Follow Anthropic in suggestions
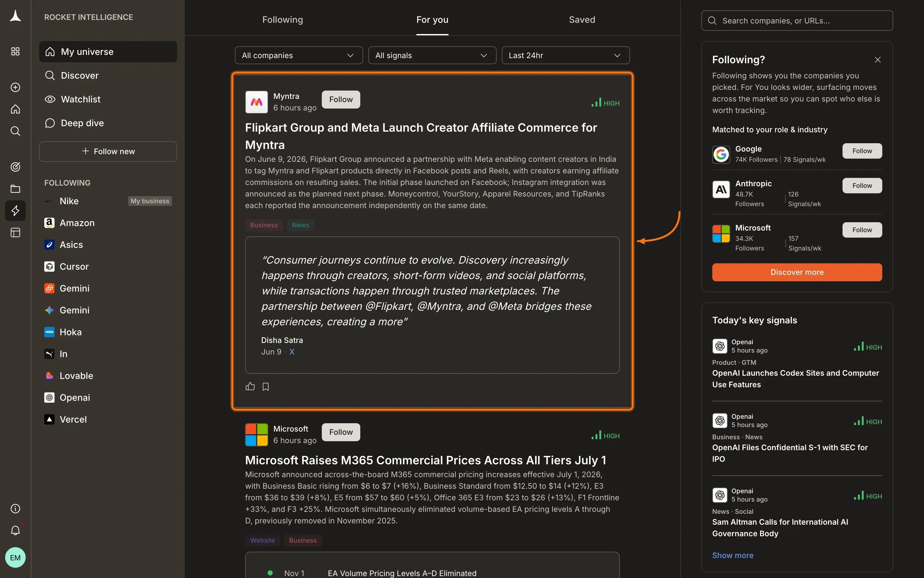Image resolution: width=924 pixels, height=578 pixels. pos(862,185)
